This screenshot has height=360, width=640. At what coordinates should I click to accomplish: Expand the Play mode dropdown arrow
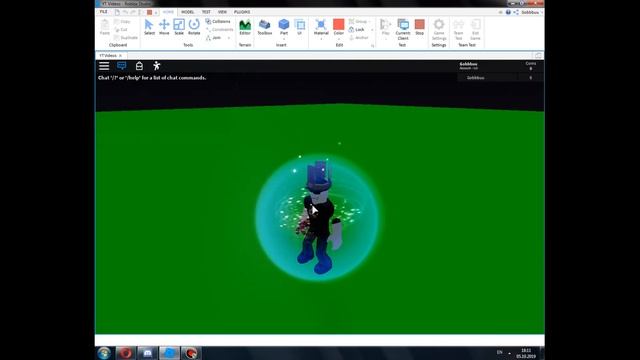[385, 39]
